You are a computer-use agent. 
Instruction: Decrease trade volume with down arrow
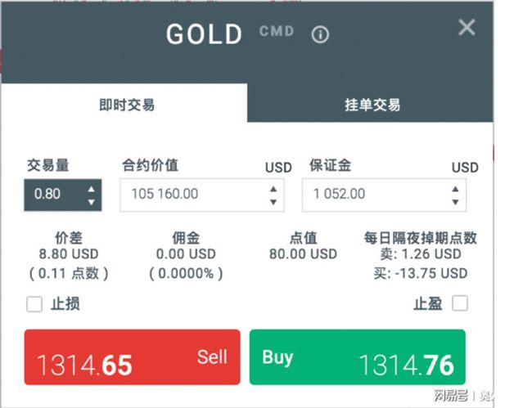point(91,201)
